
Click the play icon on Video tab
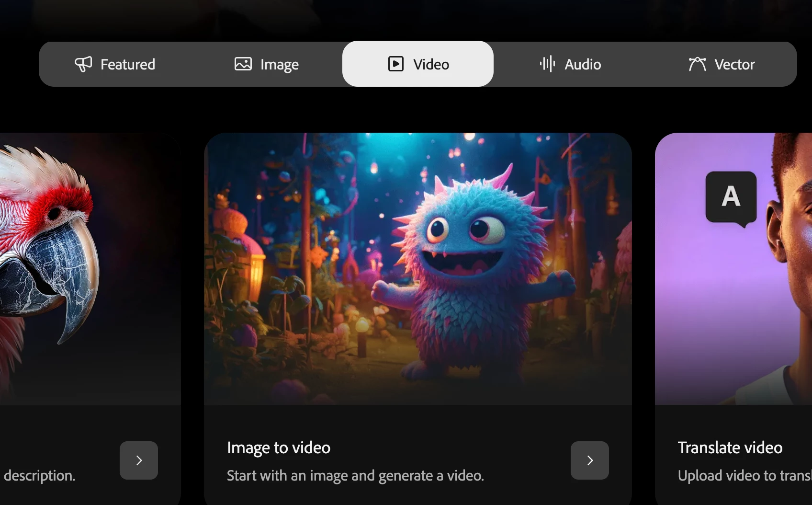click(396, 64)
